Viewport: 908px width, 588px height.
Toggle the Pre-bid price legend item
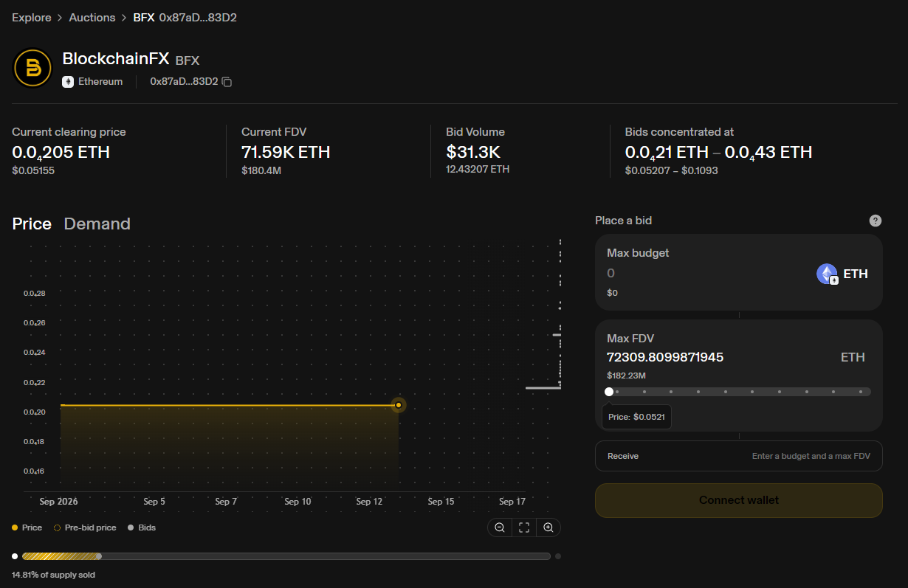click(85, 528)
